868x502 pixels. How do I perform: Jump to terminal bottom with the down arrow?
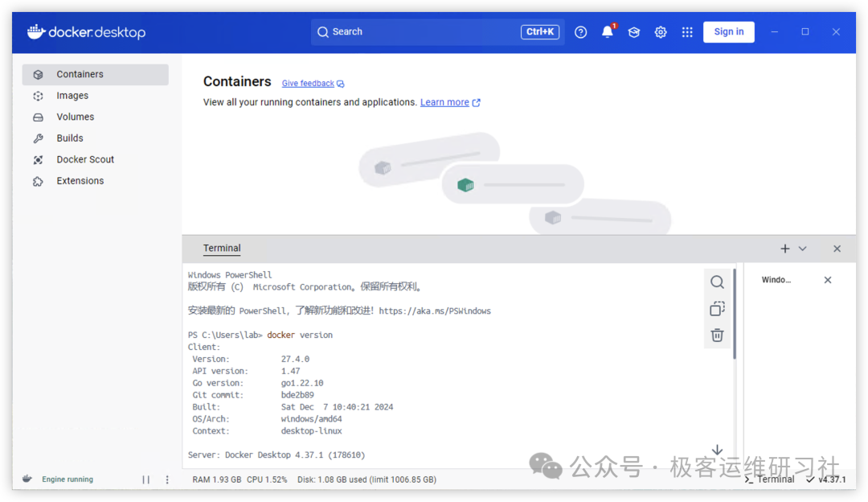coord(717,450)
